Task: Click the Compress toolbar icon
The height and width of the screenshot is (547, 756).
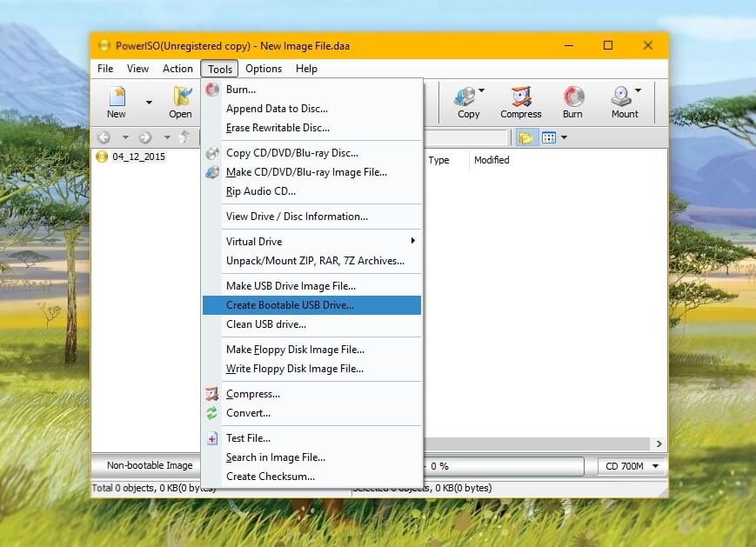Action: 521,102
